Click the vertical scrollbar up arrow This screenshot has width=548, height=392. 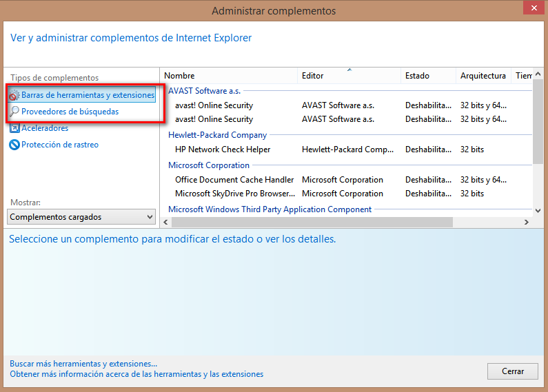pos(538,74)
